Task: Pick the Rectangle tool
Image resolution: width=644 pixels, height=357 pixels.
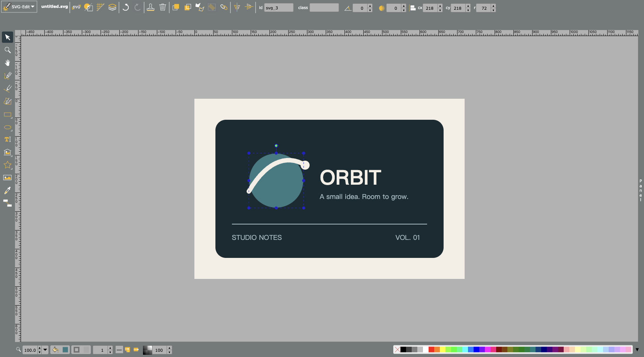Action: click(8, 114)
